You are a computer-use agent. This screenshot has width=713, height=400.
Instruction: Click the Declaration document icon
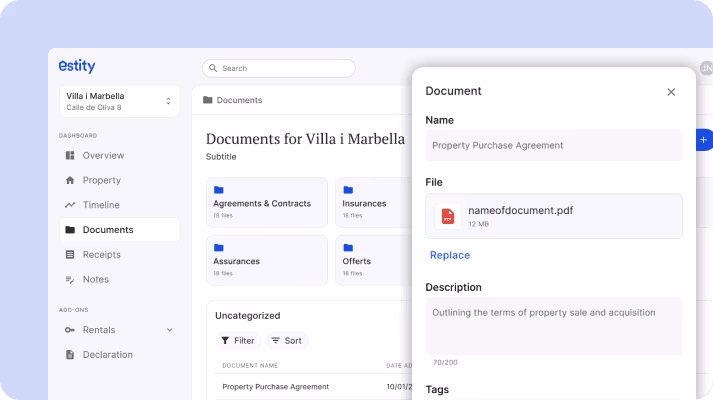70,355
